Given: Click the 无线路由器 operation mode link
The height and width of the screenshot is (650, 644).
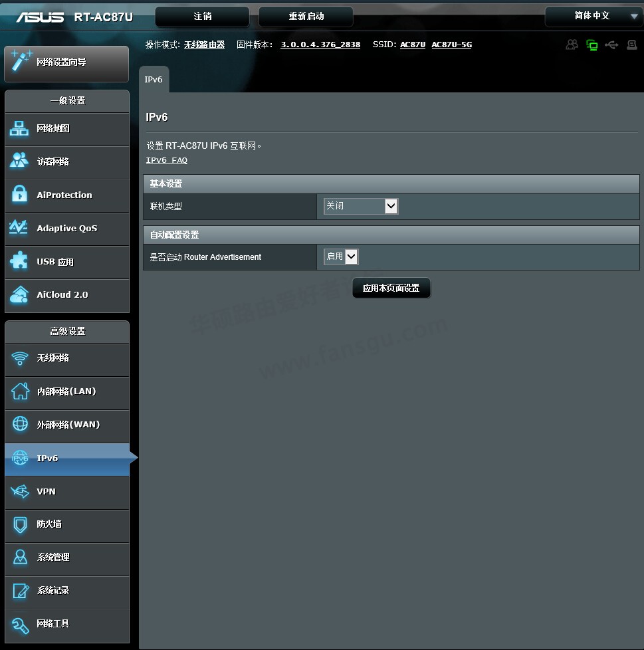Looking at the screenshot, I should coord(204,45).
